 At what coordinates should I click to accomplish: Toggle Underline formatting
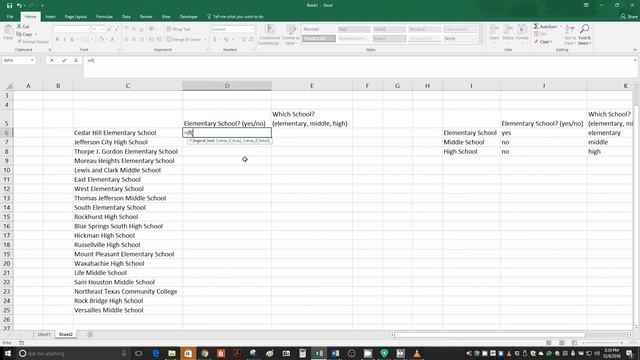pos(72,40)
